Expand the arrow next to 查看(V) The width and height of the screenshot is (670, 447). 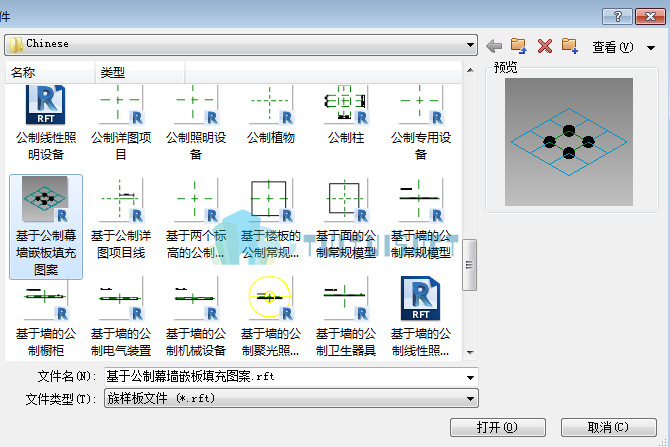(651, 47)
